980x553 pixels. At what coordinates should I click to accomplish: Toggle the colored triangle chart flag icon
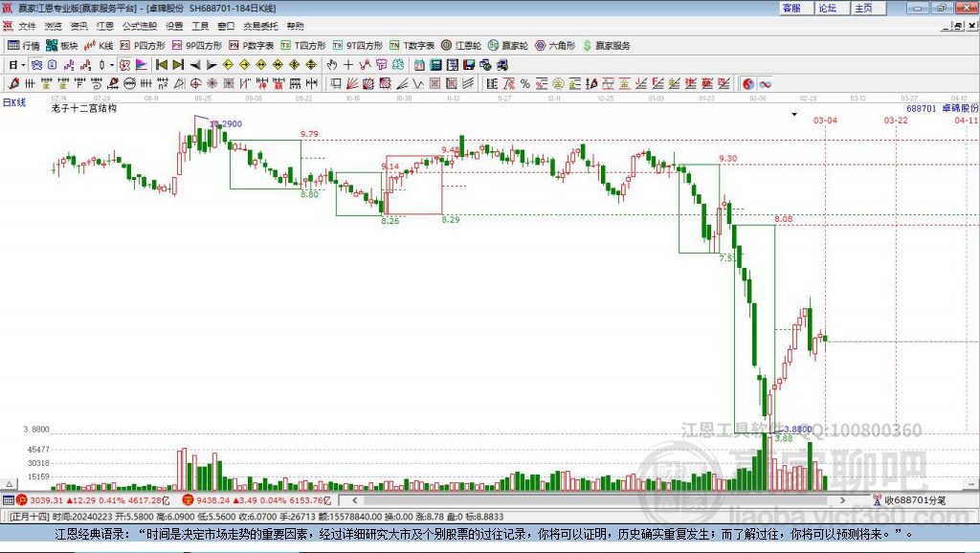pos(142,64)
